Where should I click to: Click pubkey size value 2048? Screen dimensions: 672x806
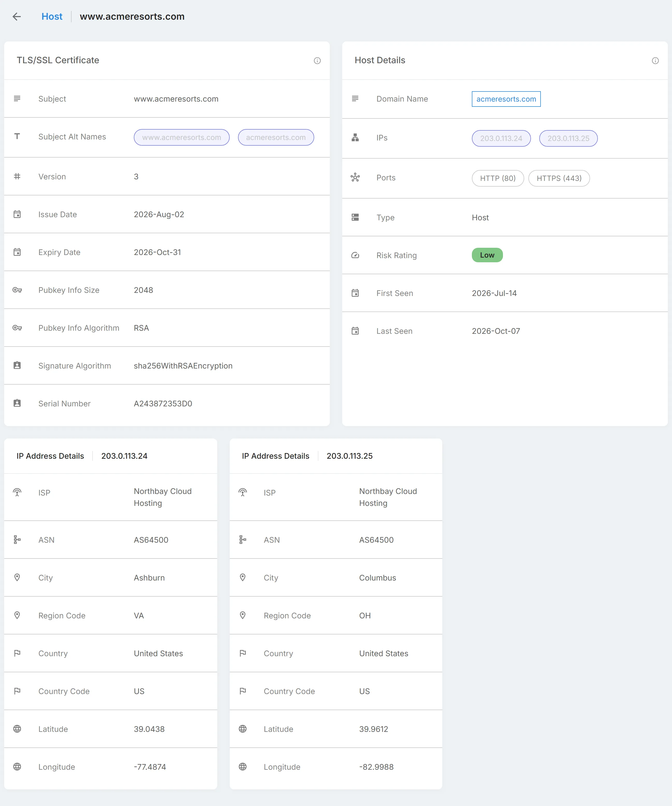click(x=143, y=290)
